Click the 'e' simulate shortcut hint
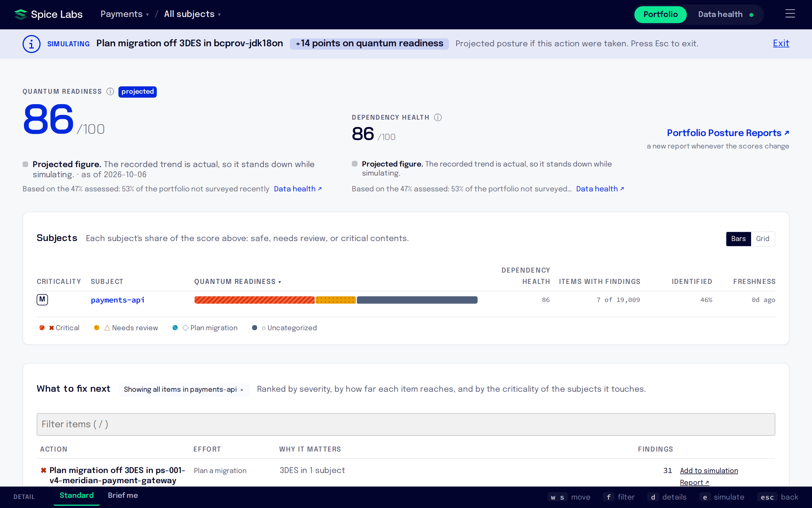 [x=721, y=497]
